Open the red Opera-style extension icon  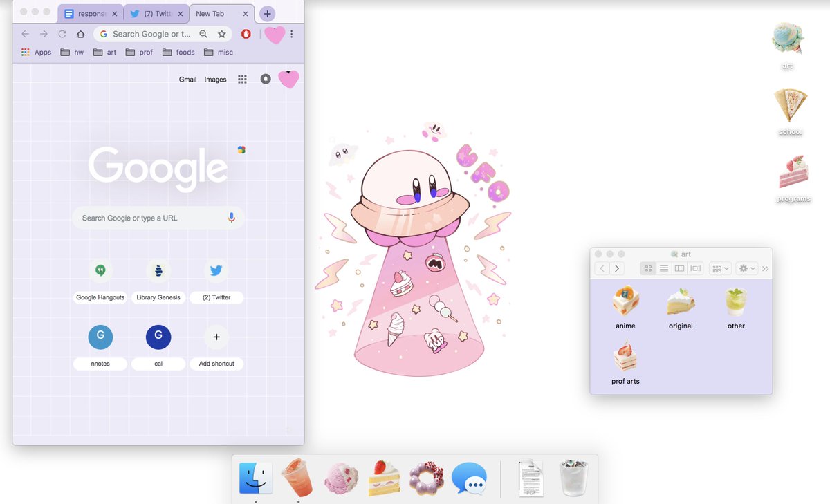click(246, 34)
